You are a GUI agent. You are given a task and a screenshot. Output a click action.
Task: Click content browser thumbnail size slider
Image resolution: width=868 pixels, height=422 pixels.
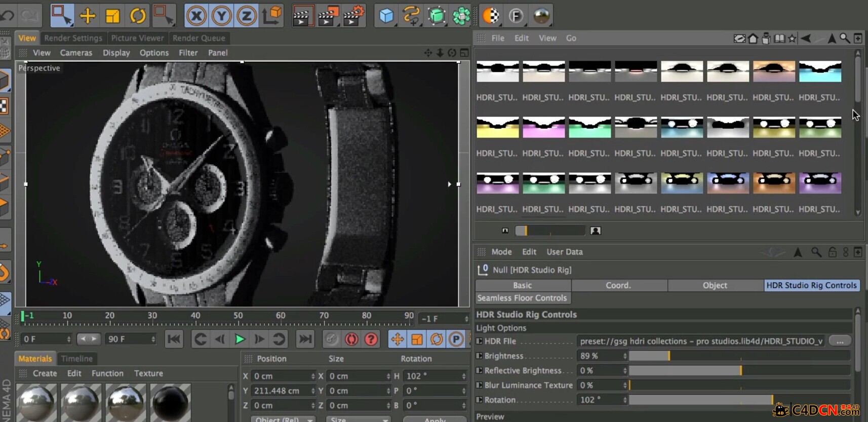click(x=550, y=231)
